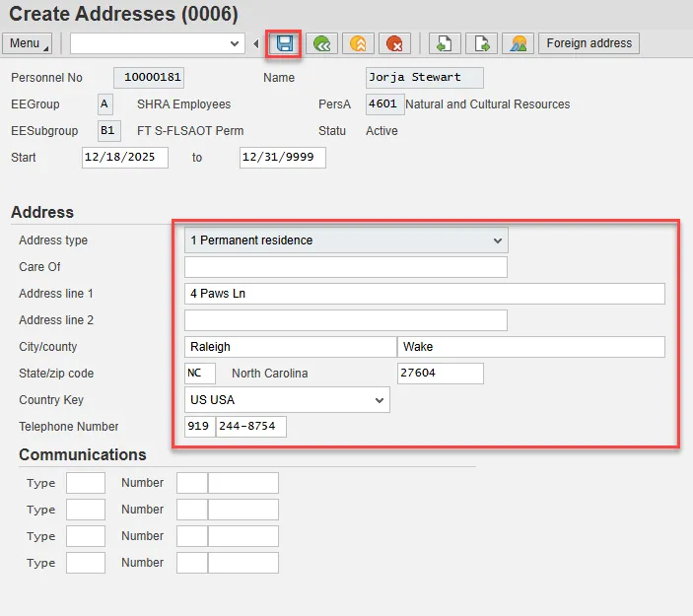Click the city field containing Raleigh
693x616 pixels.
(x=289, y=347)
